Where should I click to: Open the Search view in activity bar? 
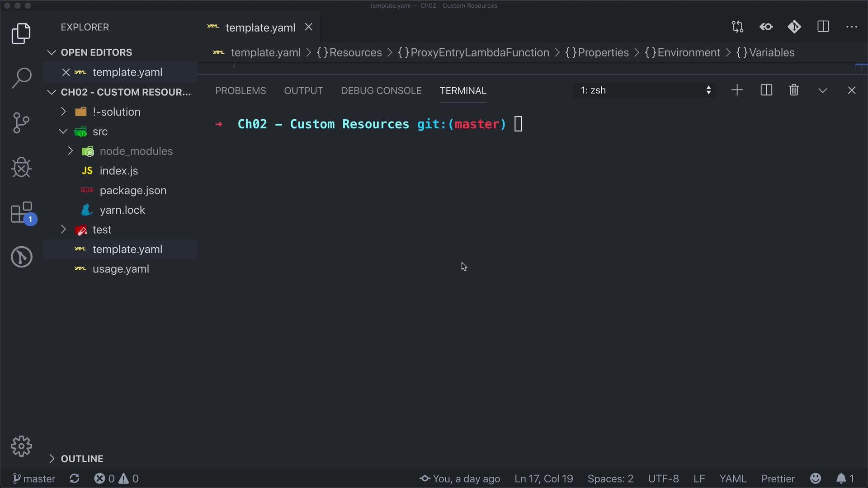[x=21, y=78]
